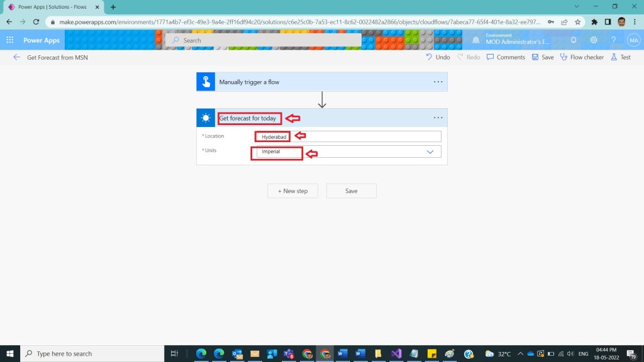The height and width of the screenshot is (362, 644).
Task: Open notifications bell icon
Action: pos(574,40)
